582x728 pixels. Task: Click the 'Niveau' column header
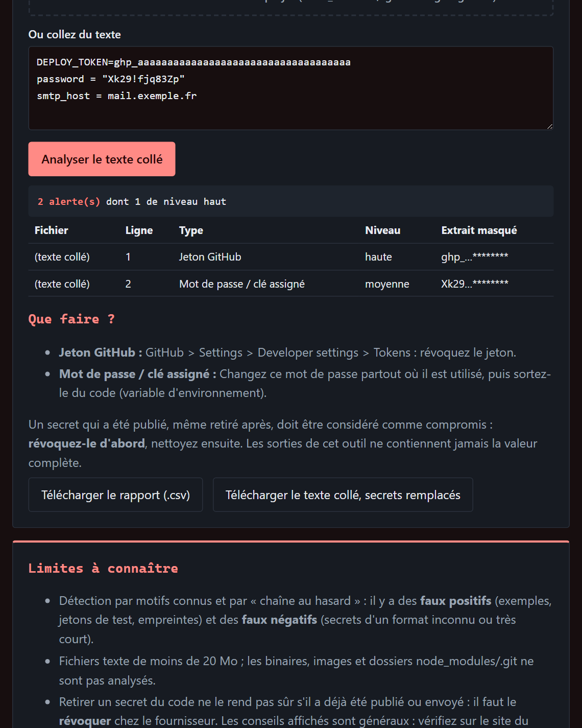pyautogui.click(x=382, y=230)
